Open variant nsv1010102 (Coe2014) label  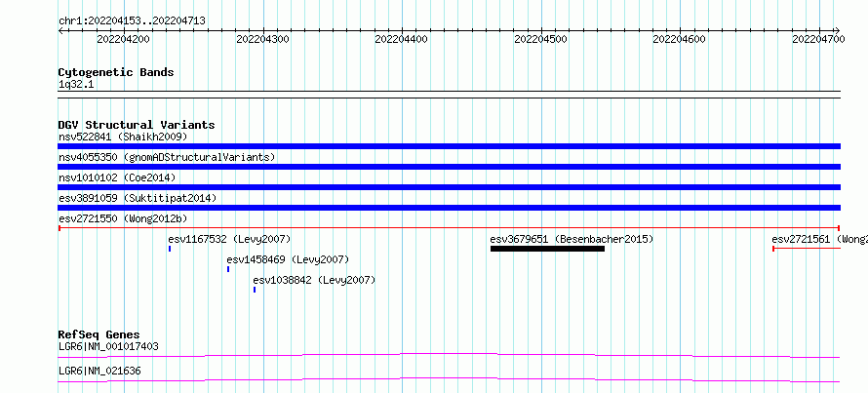pyautogui.click(x=117, y=177)
